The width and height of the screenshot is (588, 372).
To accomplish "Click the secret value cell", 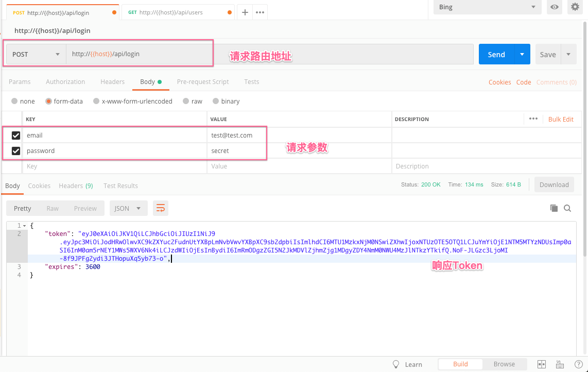I will coord(299,150).
